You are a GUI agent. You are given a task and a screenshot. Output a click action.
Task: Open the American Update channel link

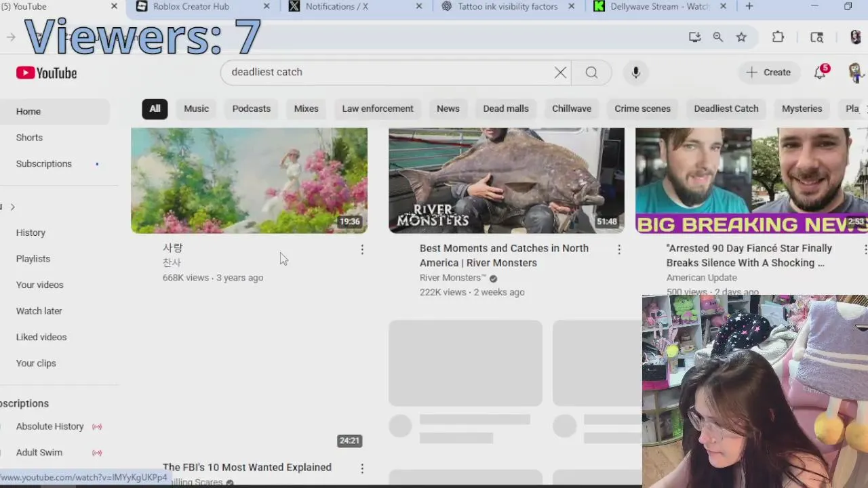click(x=701, y=278)
